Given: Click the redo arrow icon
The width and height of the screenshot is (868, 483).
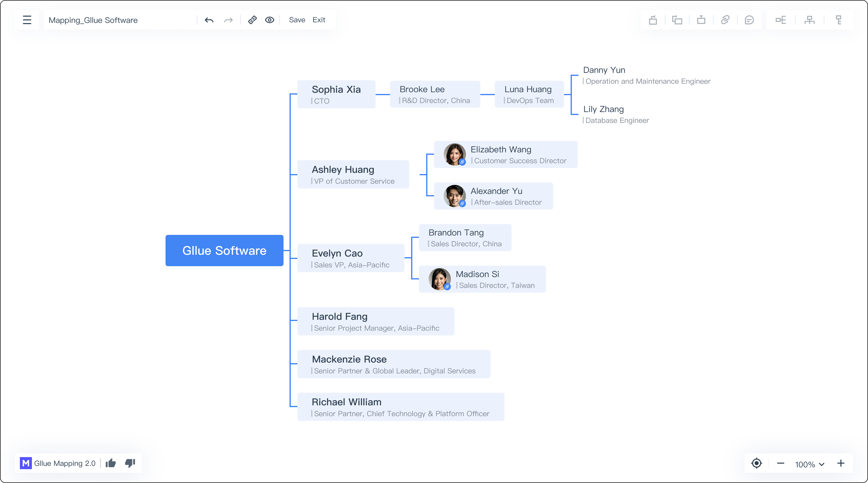Looking at the screenshot, I should (228, 20).
